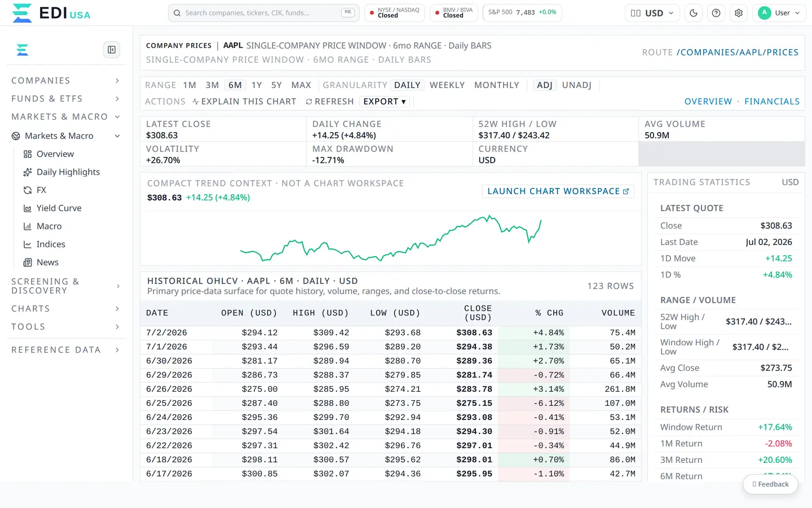The height and width of the screenshot is (508, 812).
Task: Click the Window Return +17.64% value
Action: 775,427
